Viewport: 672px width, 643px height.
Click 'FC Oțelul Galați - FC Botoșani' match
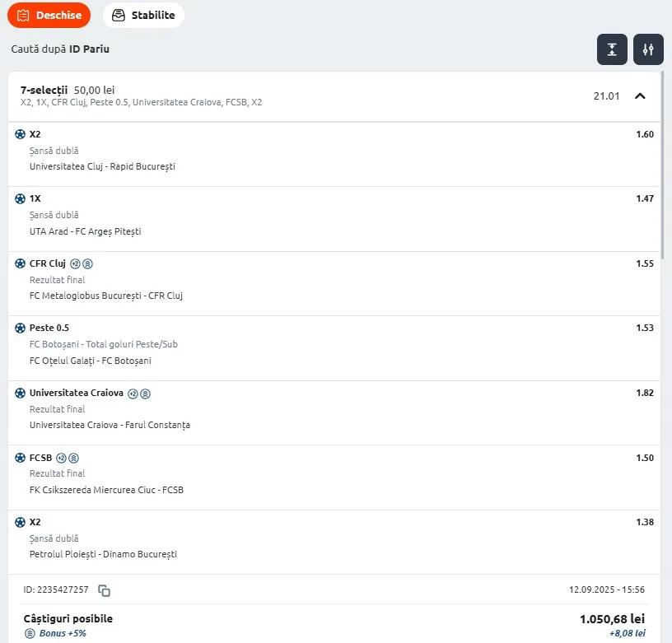91,361
